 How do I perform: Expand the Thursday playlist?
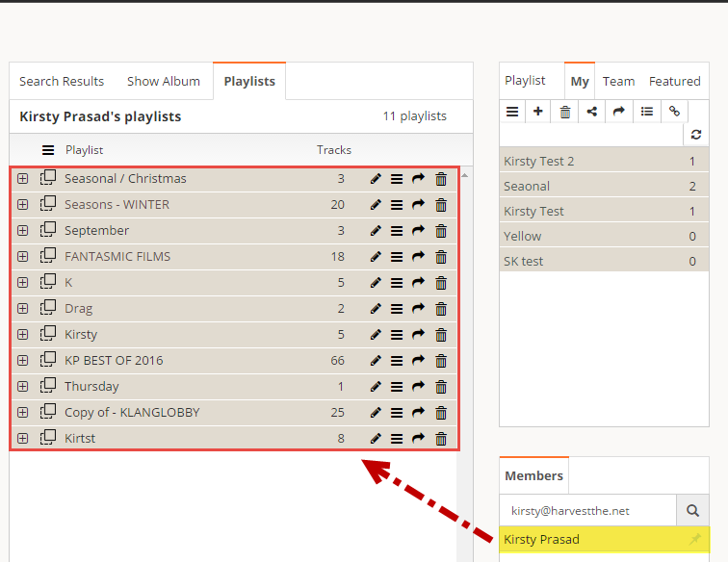coord(22,387)
